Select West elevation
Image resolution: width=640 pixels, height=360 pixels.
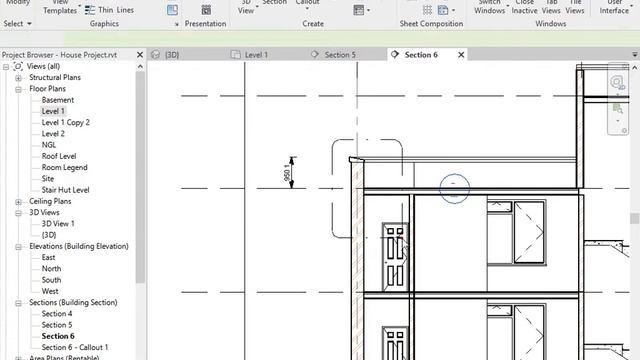(x=50, y=291)
